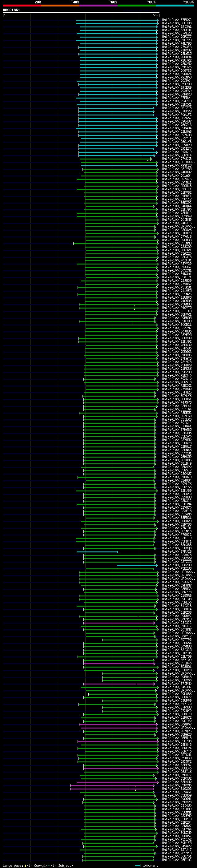Select hit label UniRef100_B5INM3
Viewport: 197px width, 868px height.
pos(177,243)
